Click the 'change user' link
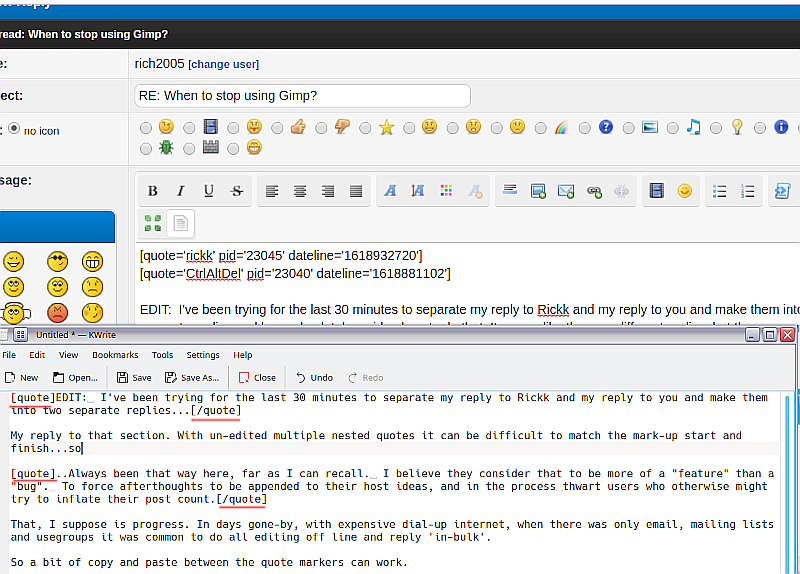 point(224,64)
